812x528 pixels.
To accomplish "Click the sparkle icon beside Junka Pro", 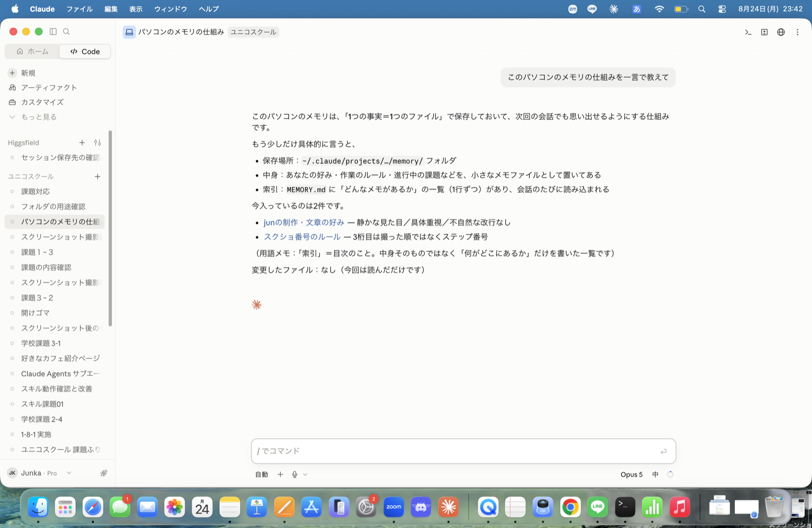I will 104,473.
